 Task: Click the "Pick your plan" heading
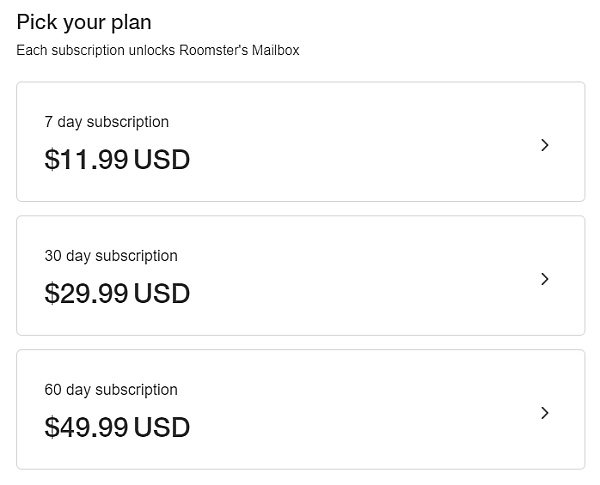[x=84, y=22]
